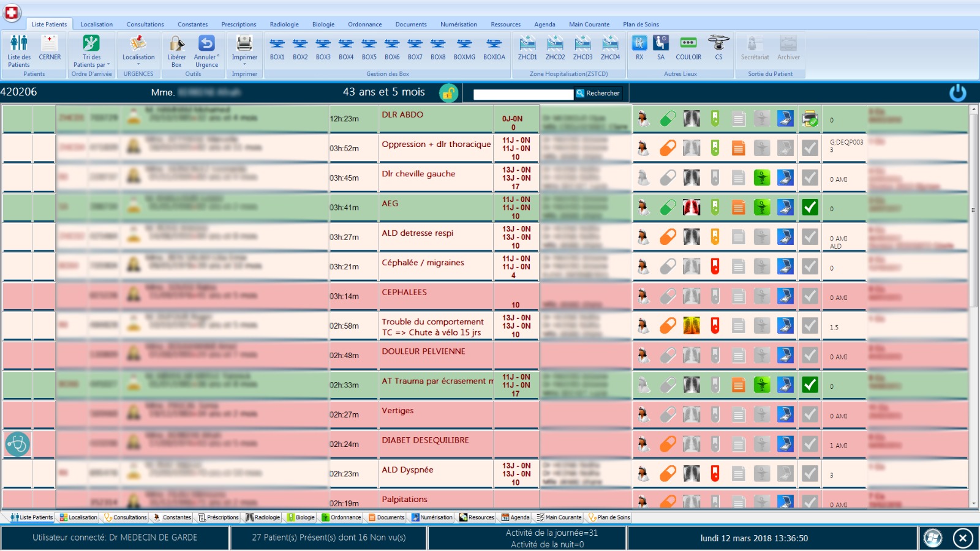Screen dimensions: 980x551
Task: Switch to Consultations ribbon tab
Action: (145, 24)
